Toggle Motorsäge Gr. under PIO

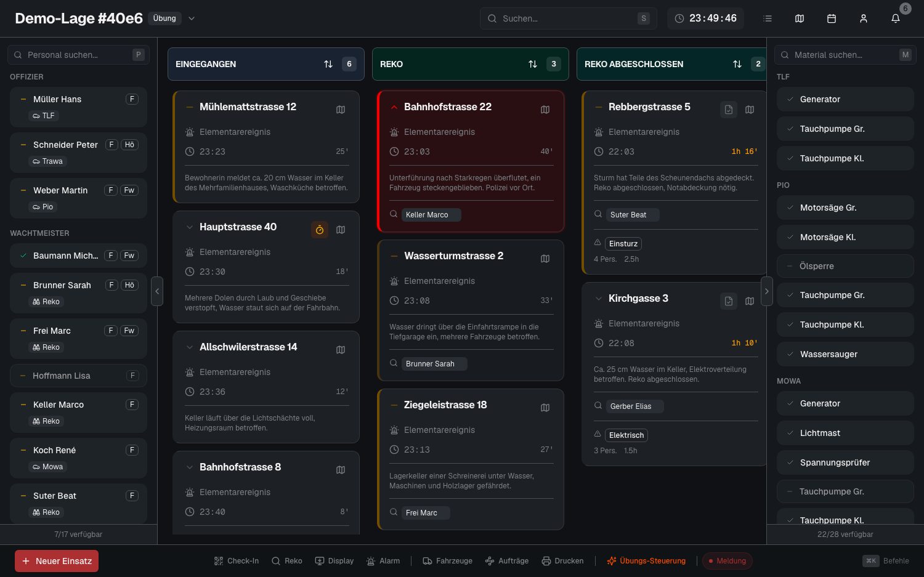click(x=845, y=208)
